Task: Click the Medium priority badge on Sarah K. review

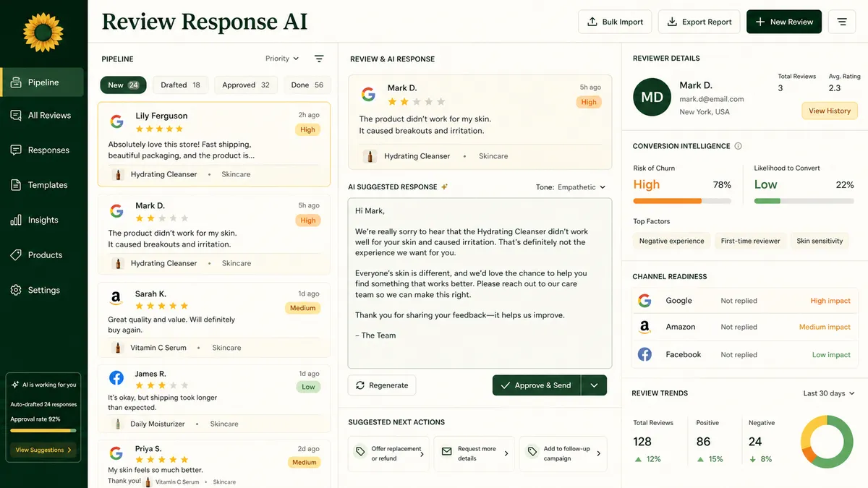Action: pos(302,308)
